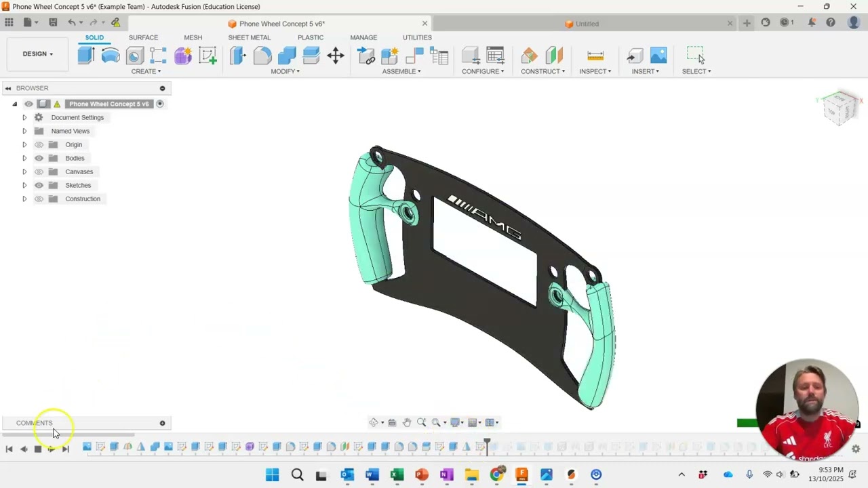Screen dimensions: 868x488
Task: Click the timeline Play button
Action: (x=51, y=449)
